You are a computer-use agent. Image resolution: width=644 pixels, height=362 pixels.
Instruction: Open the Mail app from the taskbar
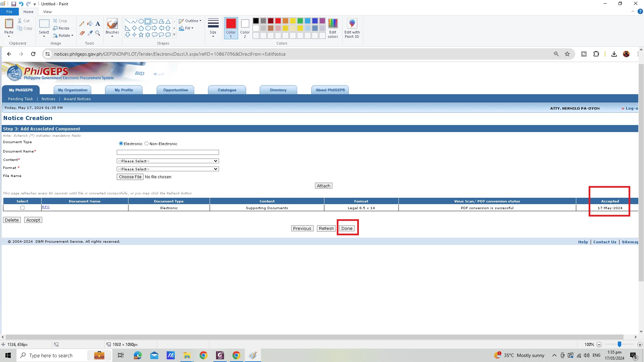(x=154, y=355)
